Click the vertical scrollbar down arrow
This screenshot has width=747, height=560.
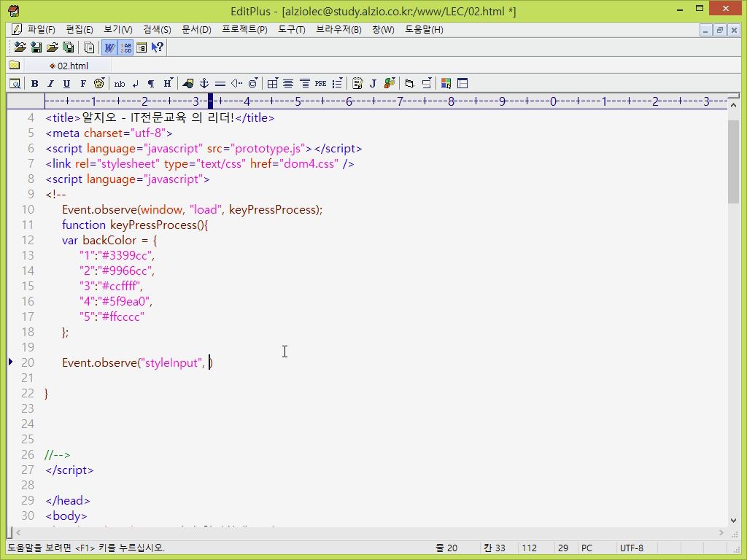click(734, 521)
